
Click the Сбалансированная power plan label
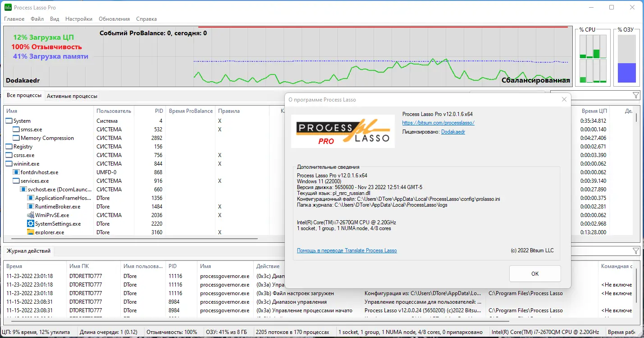point(536,80)
